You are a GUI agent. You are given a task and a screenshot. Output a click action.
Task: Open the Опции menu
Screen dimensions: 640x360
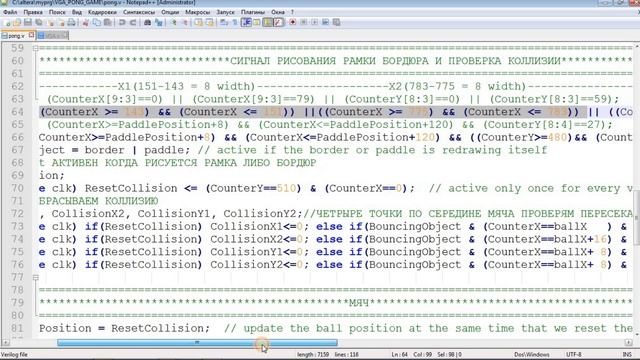(170, 12)
